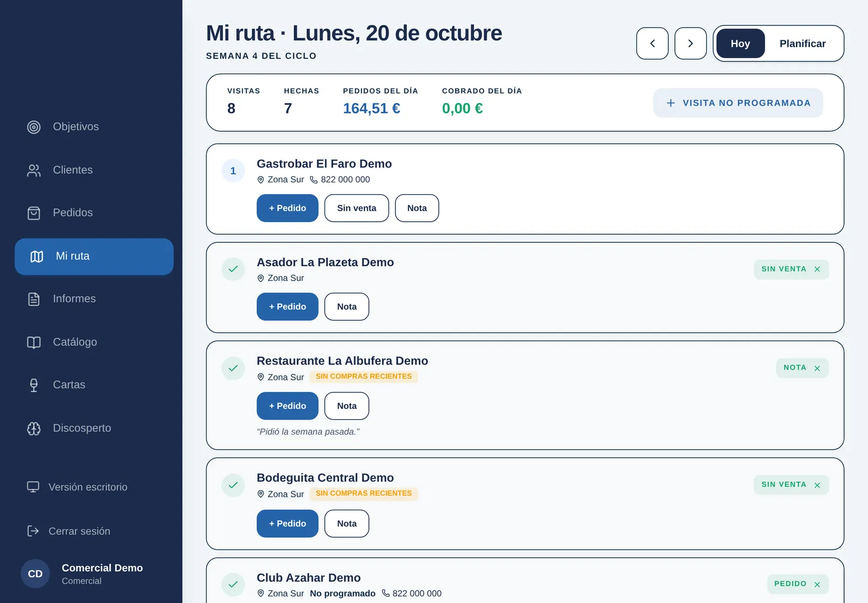Add a Visita no programada
The width and height of the screenshot is (868, 603).
pyautogui.click(x=738, y=103)
